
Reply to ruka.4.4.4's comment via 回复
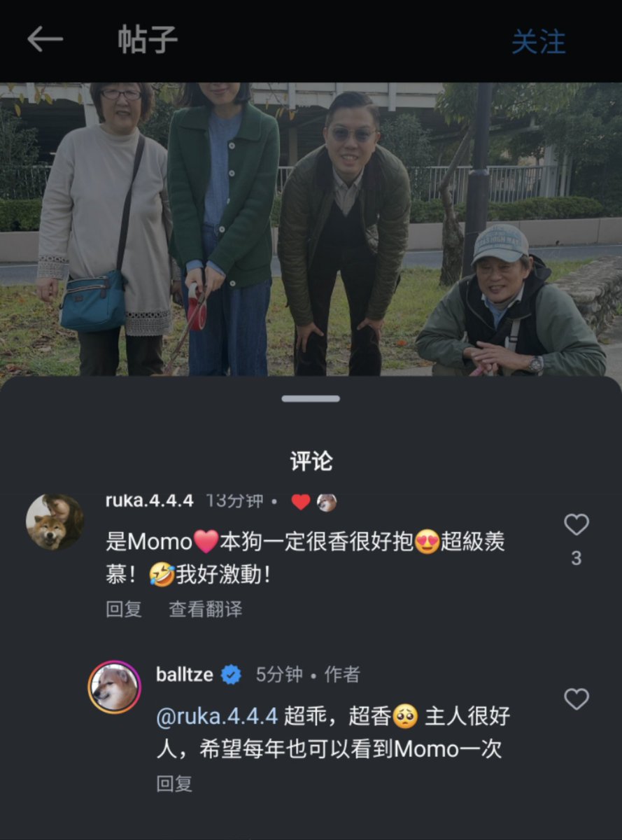coord(124,609)
